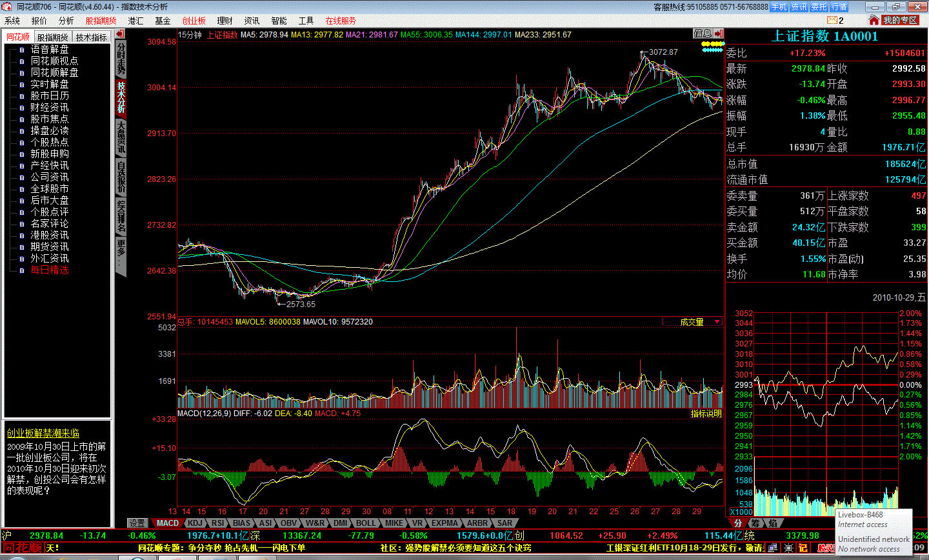
Task: Switch to 分时走势 vertical tab
Action: (x=121, y=59)
